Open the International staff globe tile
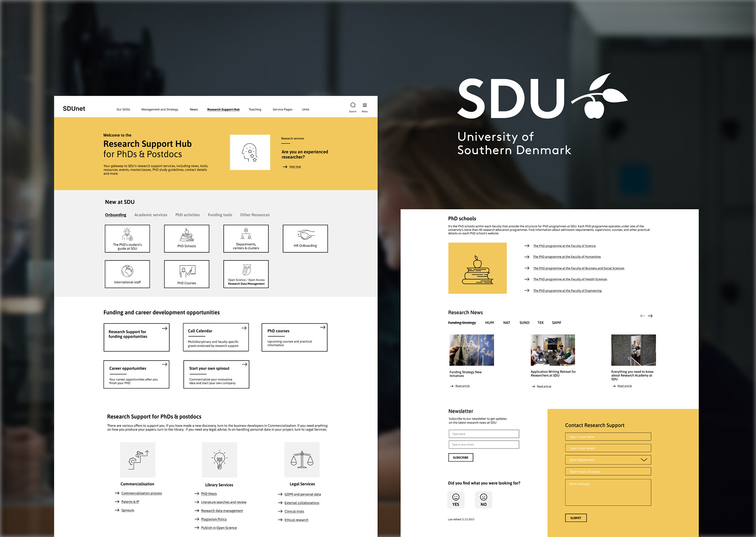Screen dimensions: 756x537 [x=127, y=274]
